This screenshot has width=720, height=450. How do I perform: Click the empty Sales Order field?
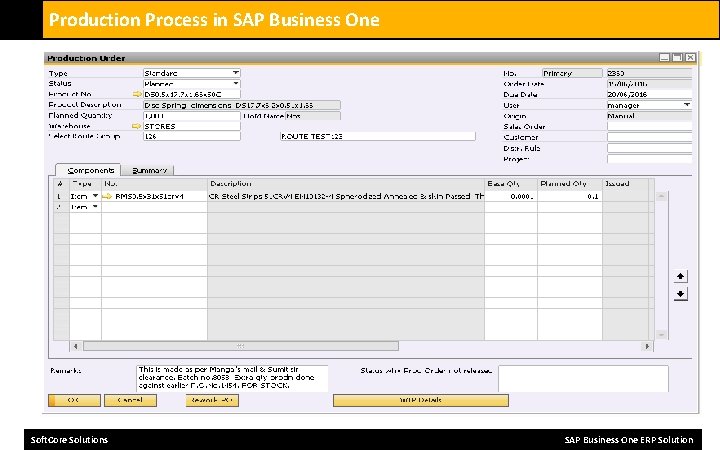[649, 126]
